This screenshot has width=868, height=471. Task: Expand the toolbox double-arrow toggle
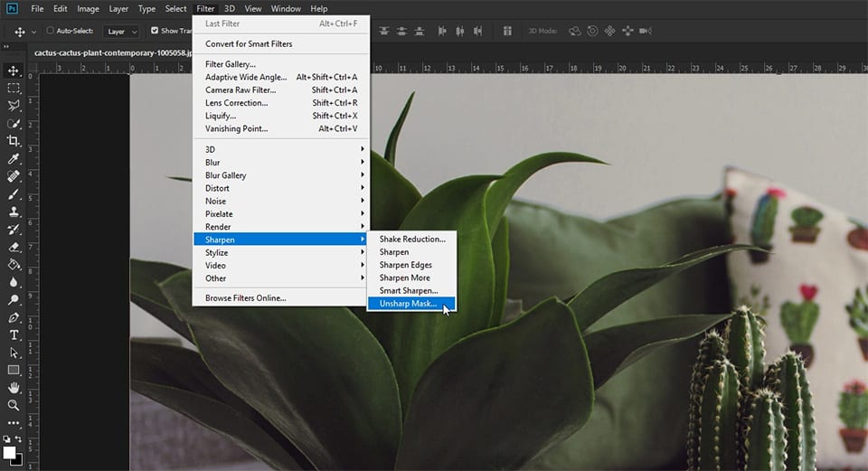click(6, 46)
